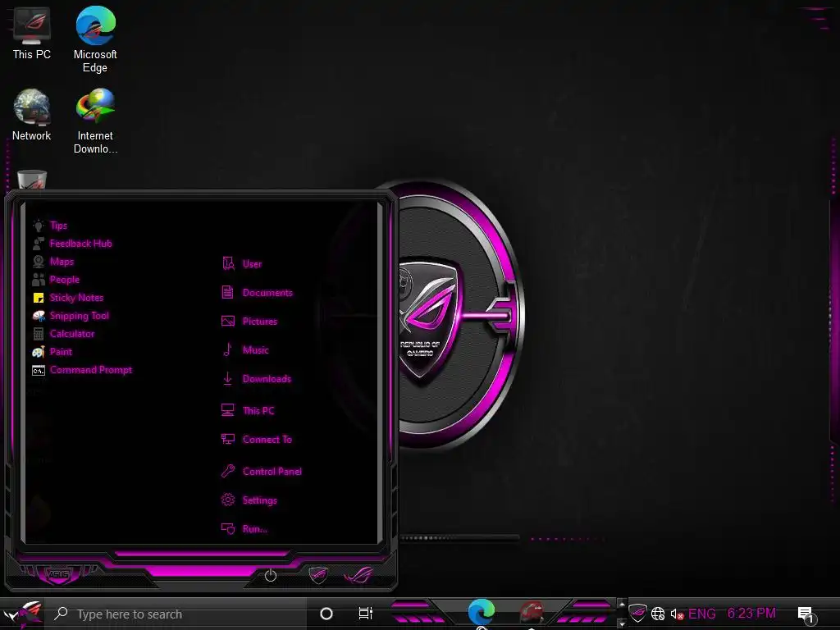840x630 pixels.
Task: Click the Music note icon
Action: tap(228, 349)
